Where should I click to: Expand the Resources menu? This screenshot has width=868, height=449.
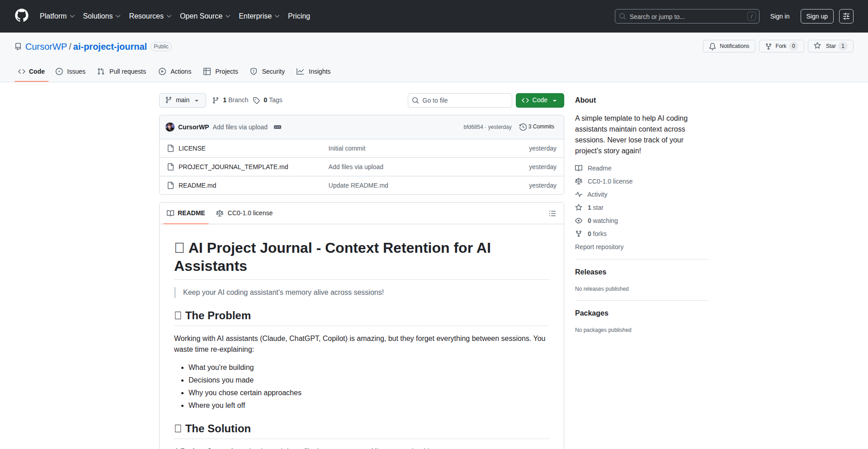pos(150,16)
